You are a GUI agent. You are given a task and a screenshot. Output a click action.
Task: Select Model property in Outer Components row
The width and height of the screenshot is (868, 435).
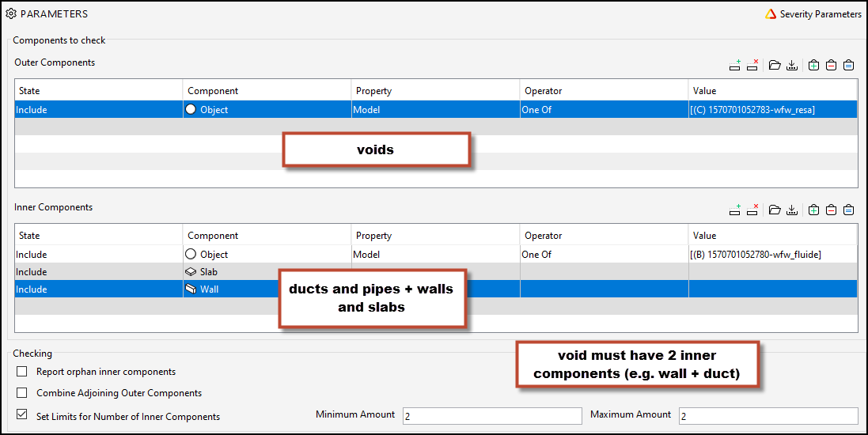pyautogui.click(x=435, y=110)
